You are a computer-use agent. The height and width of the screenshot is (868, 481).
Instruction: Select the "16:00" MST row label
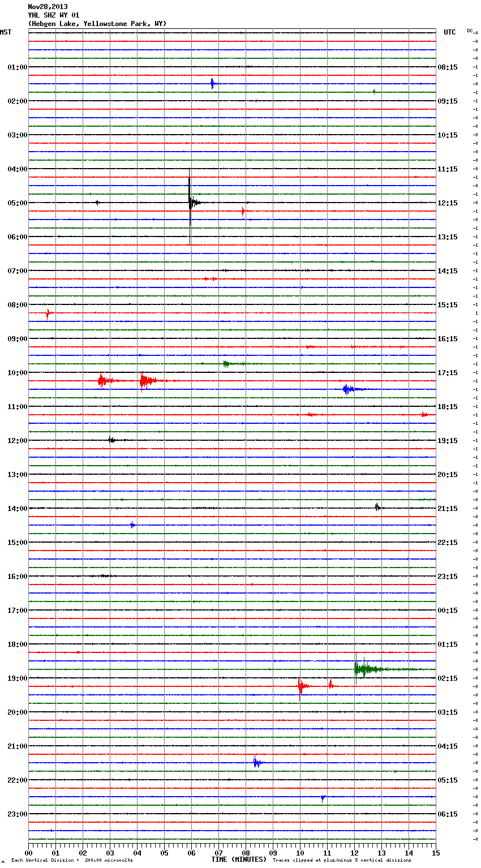point(18,577)
